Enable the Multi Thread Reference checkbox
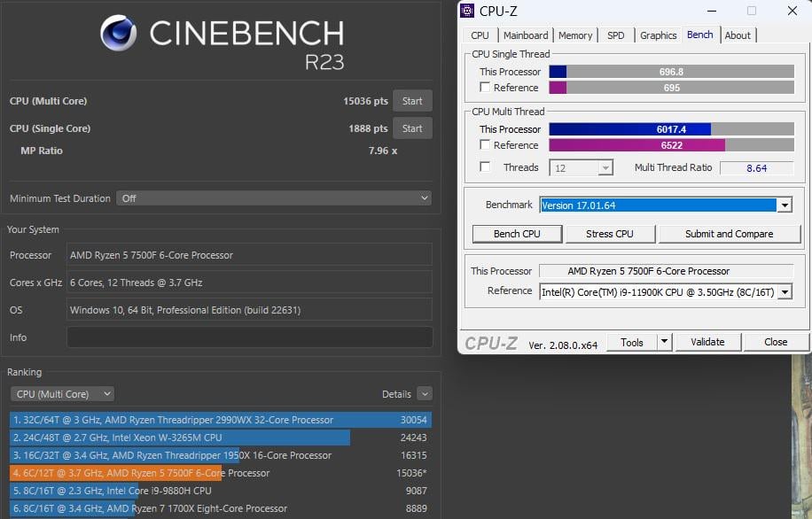812x519 pixels. [485, 145]
